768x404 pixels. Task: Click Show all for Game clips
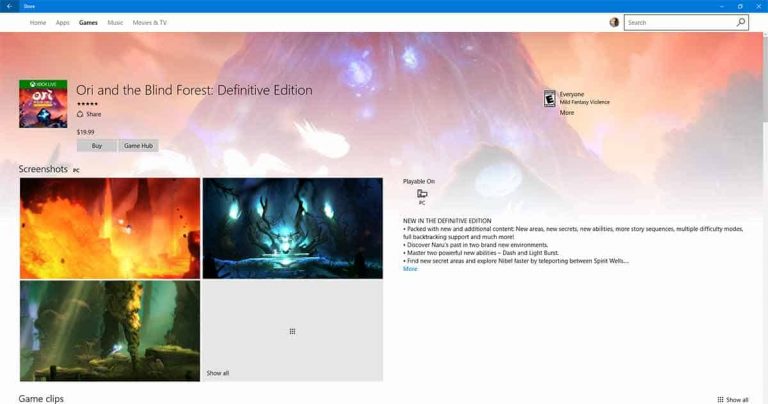click(x=737, y=400)
